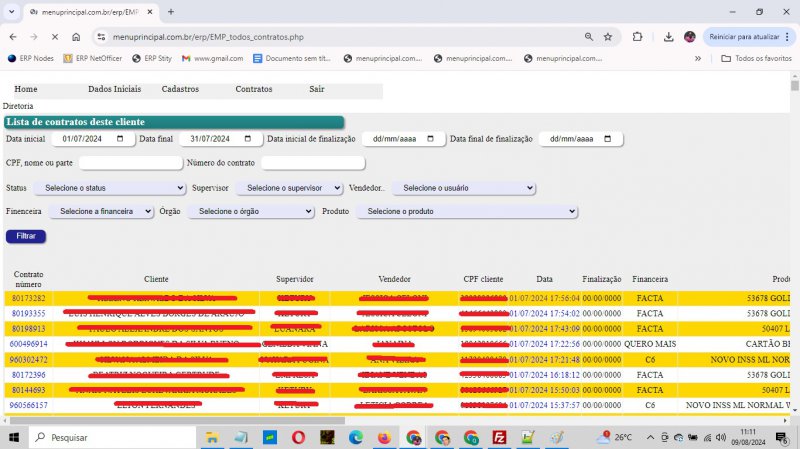Stop page loading with the X button
This screenshot has width=800, height=449.
pos(54,37)
